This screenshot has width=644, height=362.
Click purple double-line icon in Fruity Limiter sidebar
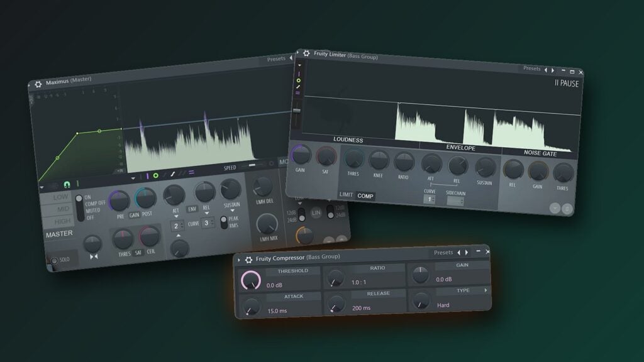297,93
